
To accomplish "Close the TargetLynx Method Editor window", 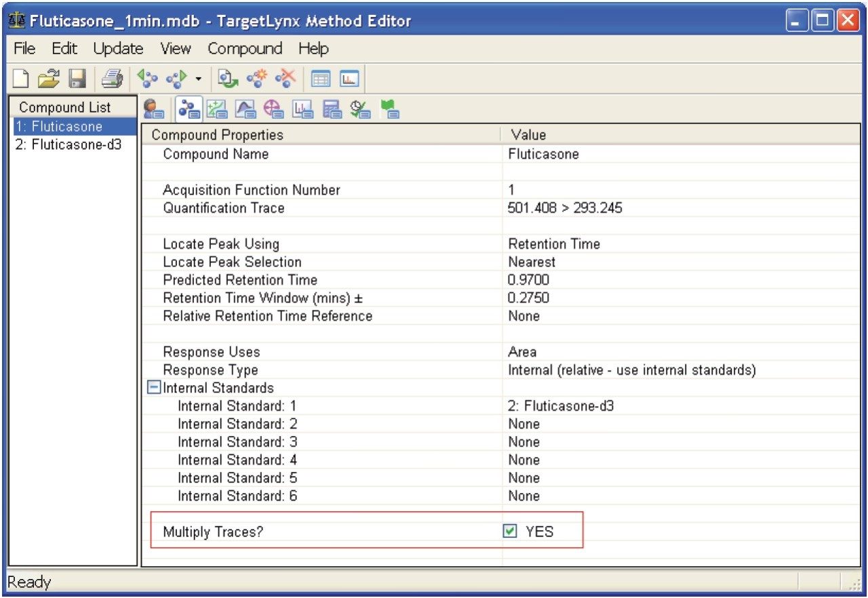I will [848, 20].
